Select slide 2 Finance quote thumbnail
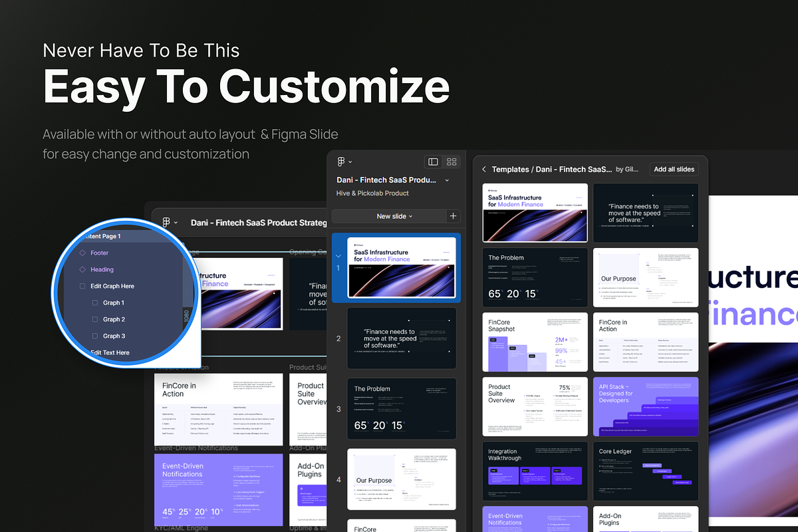The width and height of the screenshot is (798, 532). pos(402,338)
